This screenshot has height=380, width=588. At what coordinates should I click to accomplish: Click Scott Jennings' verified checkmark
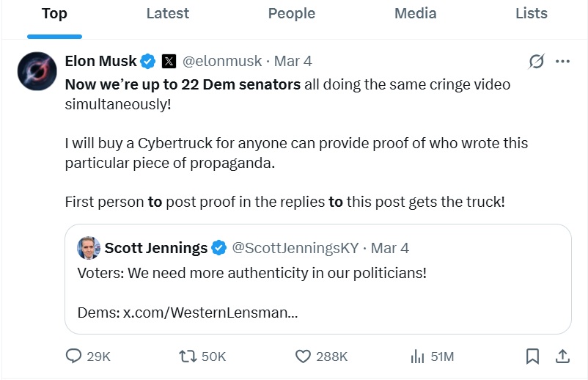(219, 248)
